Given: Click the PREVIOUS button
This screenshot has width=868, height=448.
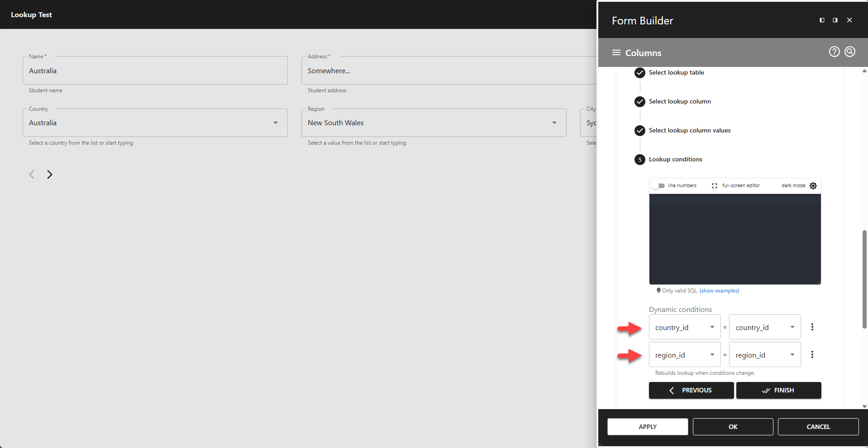Looking at the screenshot, I should click(691, 390).
